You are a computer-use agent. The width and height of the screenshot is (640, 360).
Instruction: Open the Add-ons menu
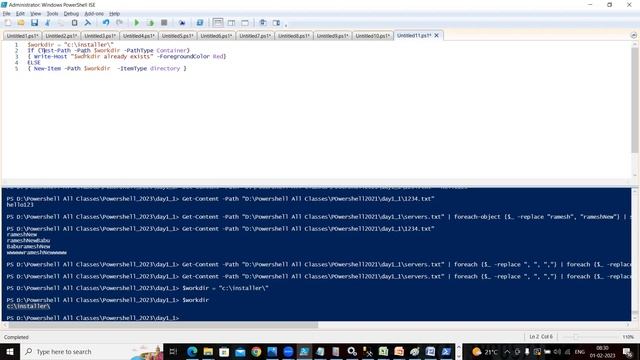coord(94,13)
